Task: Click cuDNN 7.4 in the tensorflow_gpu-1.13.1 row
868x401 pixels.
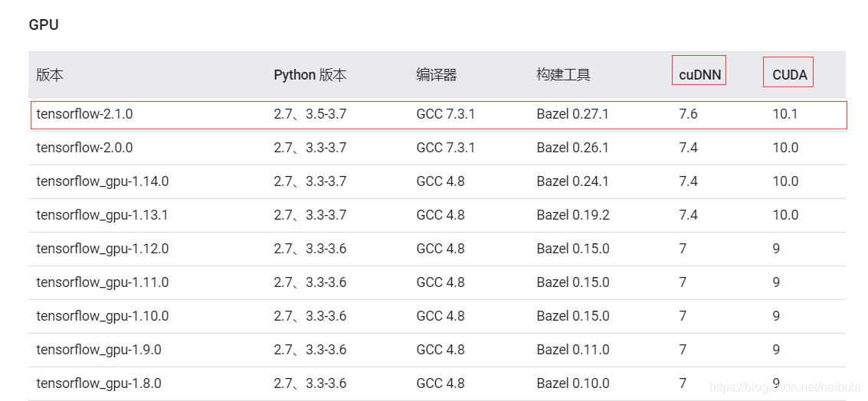Action: tap(688, 215)
